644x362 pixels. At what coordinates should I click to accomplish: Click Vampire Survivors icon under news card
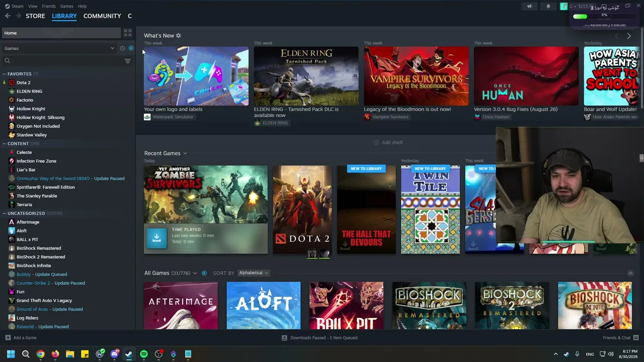pyautogui.click(x=367, y=117)
